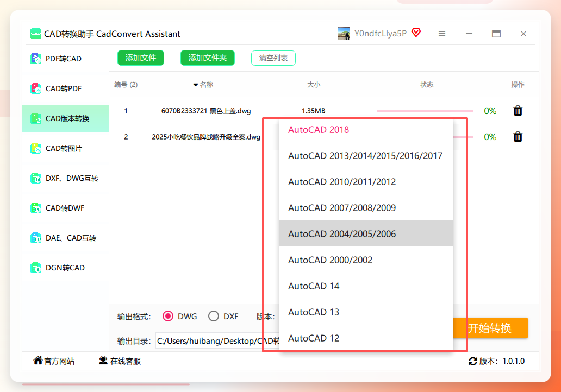Click the 1.35MB size cell
This screenshot has width=561, height=392.
pos(314,111)
